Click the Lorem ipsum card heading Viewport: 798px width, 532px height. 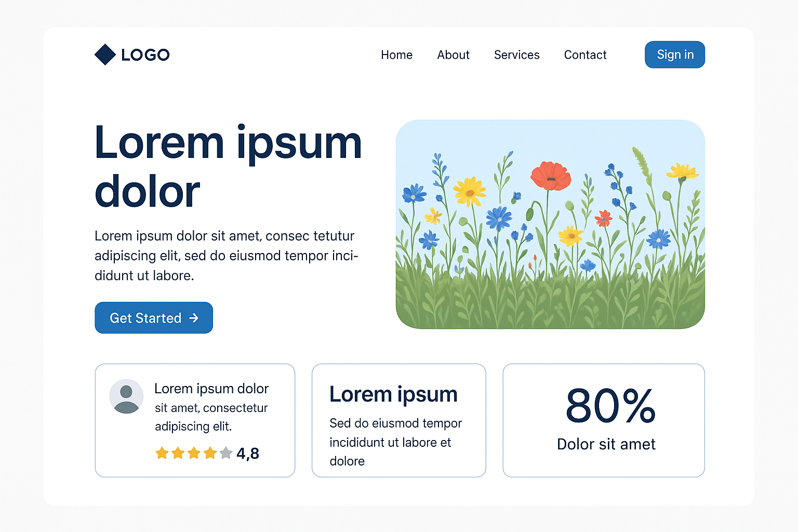393,394
